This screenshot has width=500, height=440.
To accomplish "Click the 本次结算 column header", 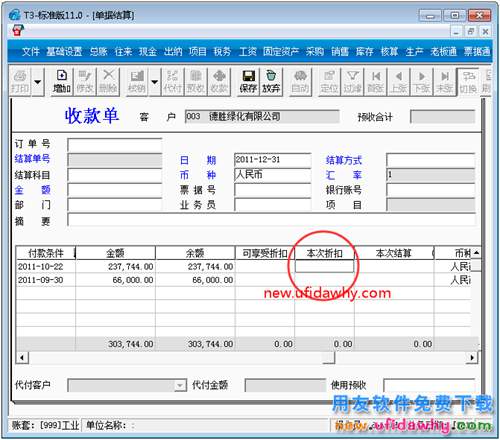I will (394, 253).
